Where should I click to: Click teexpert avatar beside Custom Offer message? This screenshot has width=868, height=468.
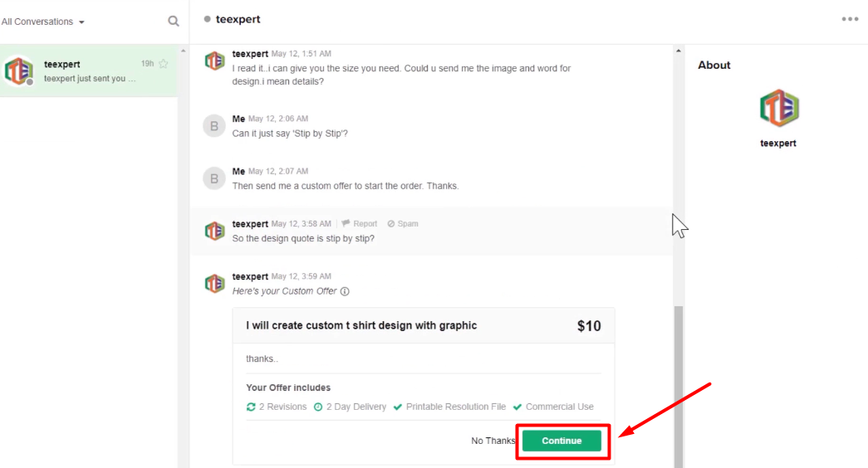(x=215, y=284)
